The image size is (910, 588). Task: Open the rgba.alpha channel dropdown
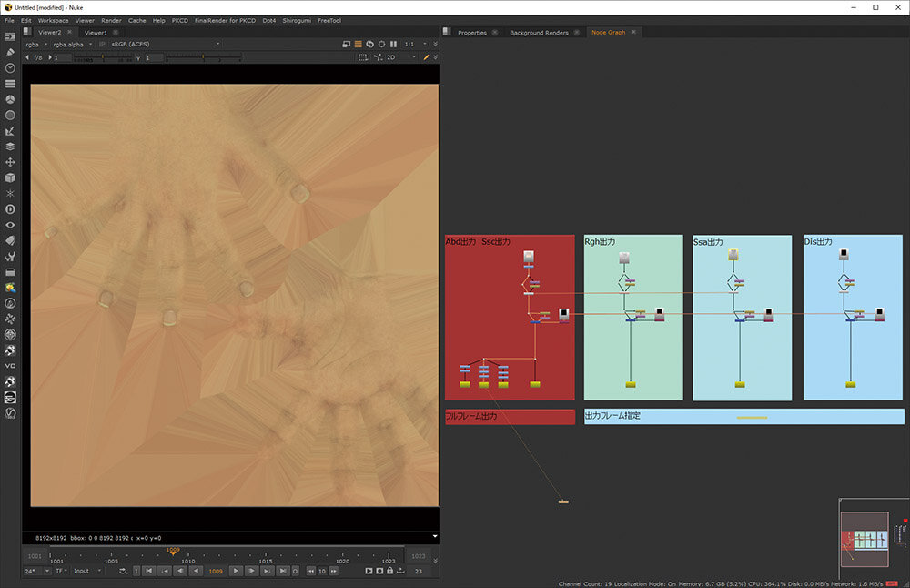point(72,44)
